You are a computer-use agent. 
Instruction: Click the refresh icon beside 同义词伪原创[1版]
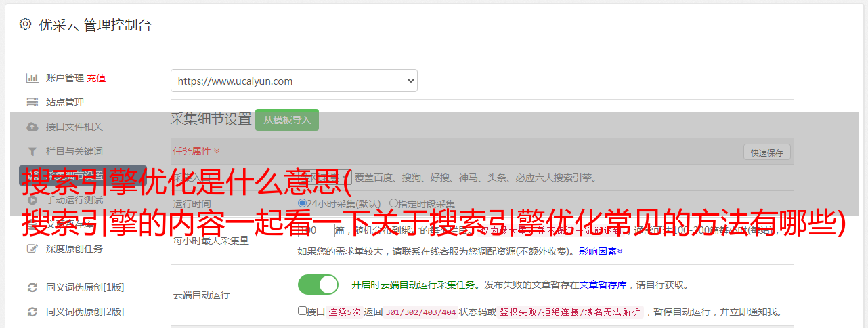tap(32, 287)
